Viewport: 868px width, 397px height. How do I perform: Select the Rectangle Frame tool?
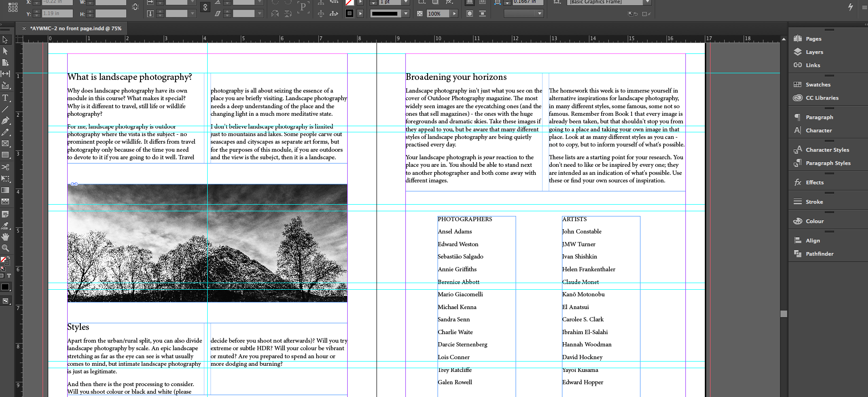[5, 143]
